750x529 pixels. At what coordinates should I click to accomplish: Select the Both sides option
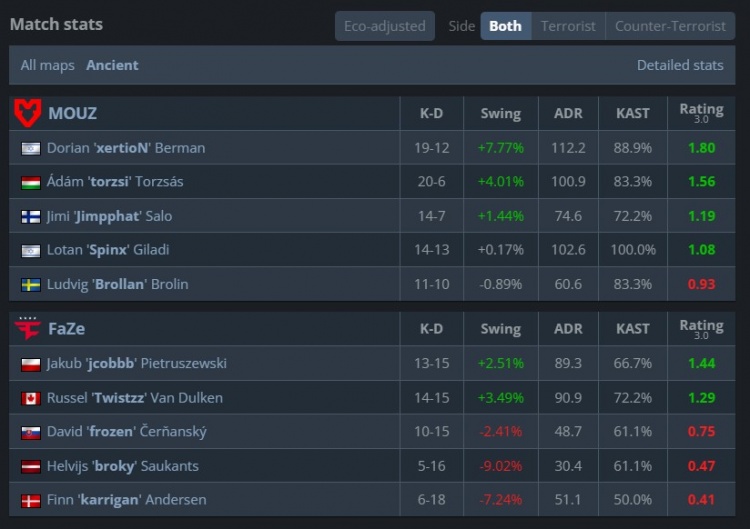pos(505,26)
